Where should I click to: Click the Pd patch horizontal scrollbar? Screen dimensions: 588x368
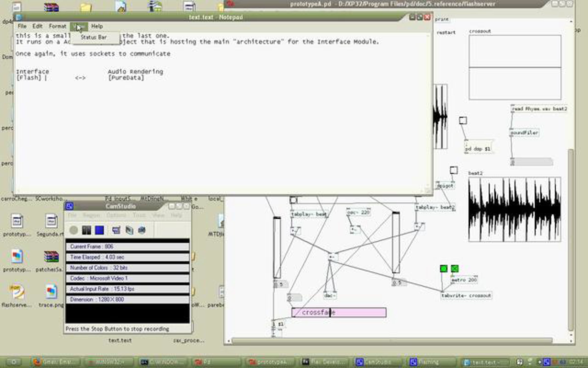point(392,341)
